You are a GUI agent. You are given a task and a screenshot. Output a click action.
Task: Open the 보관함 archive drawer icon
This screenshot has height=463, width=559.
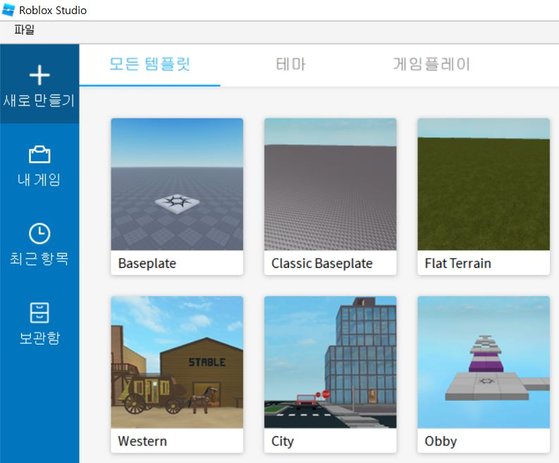tap(39, 313)
